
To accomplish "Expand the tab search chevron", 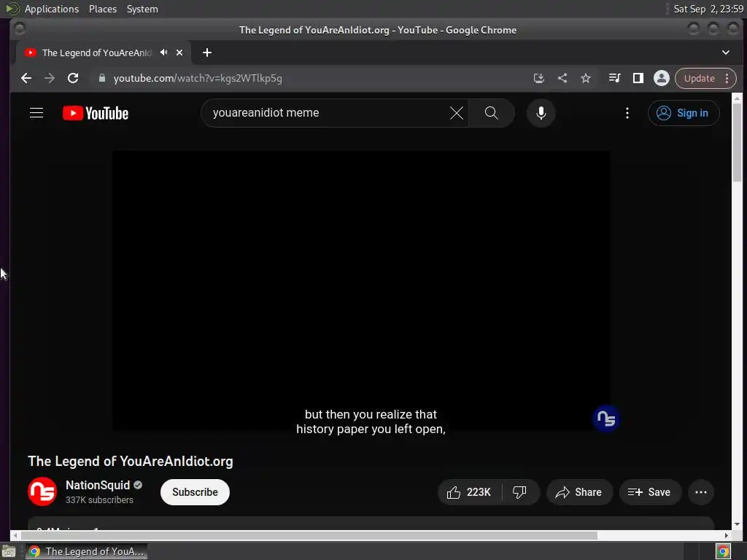I will tap(726, 52).
